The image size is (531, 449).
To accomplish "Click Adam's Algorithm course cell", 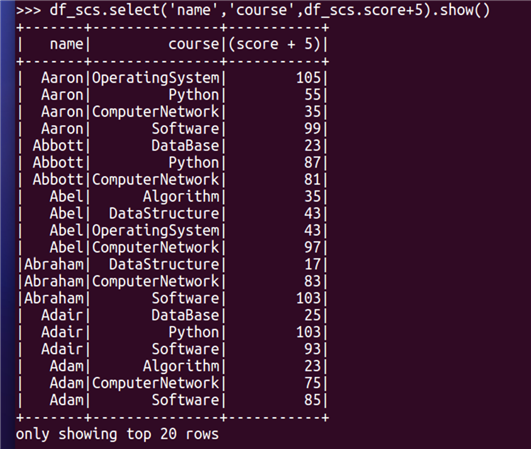I will click(x=181, y=366).
